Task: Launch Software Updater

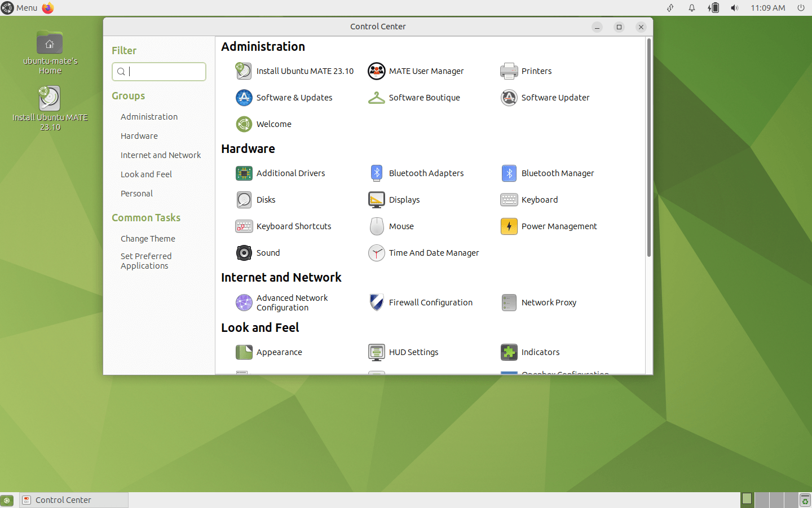Action: point(545,98)
